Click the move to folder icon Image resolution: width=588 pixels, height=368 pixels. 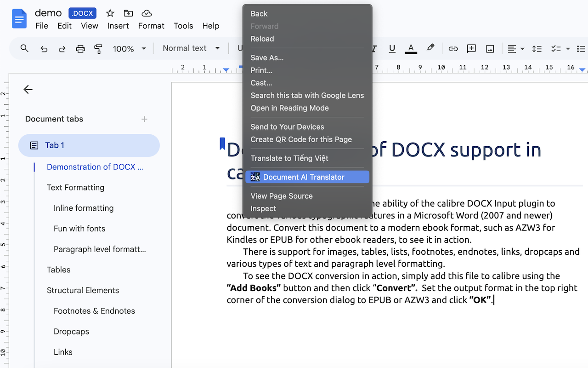click(128, 13)
